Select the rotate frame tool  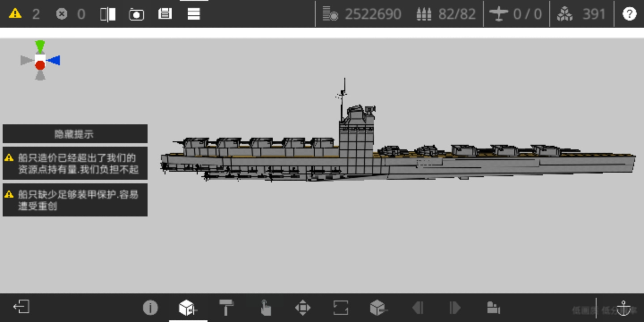click(341, 308)
